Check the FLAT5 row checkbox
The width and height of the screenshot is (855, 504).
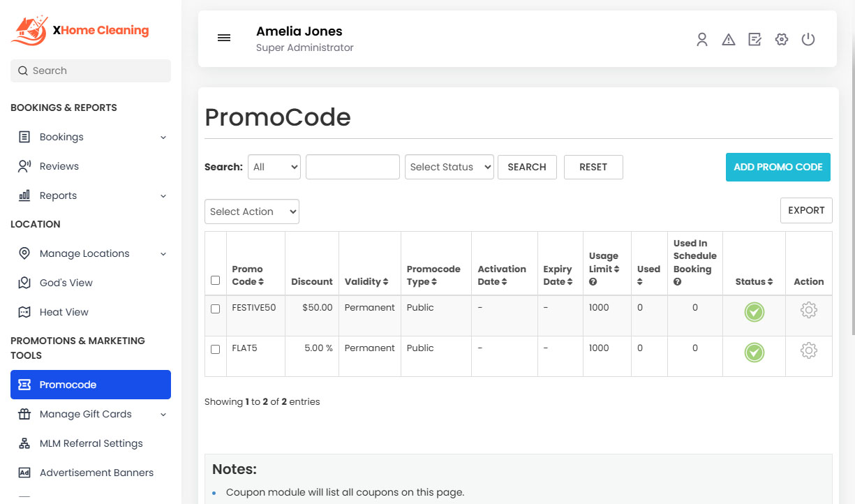[215, 348]
